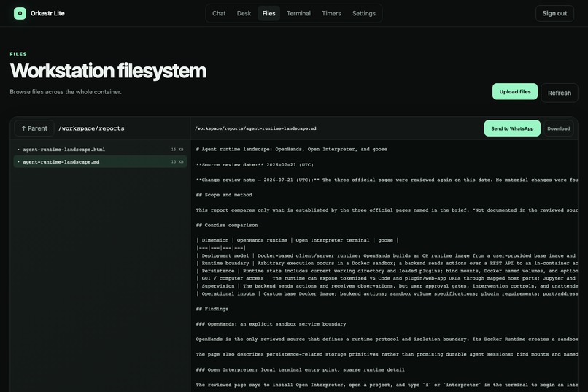Click the '| Dimension | OpenHands runtime' table header line

(x=297, y=240)
